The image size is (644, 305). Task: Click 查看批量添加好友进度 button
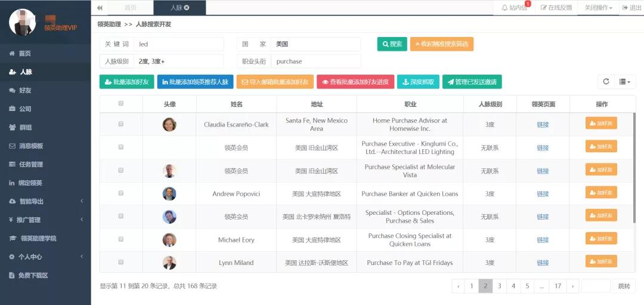click(355, 82)
